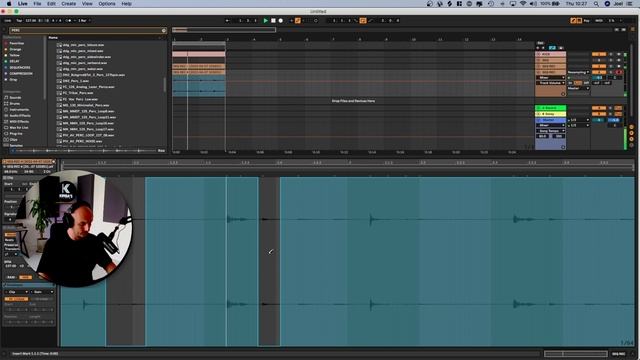Select the blue Master track header
640x360 pixels.
coord(550,120)
